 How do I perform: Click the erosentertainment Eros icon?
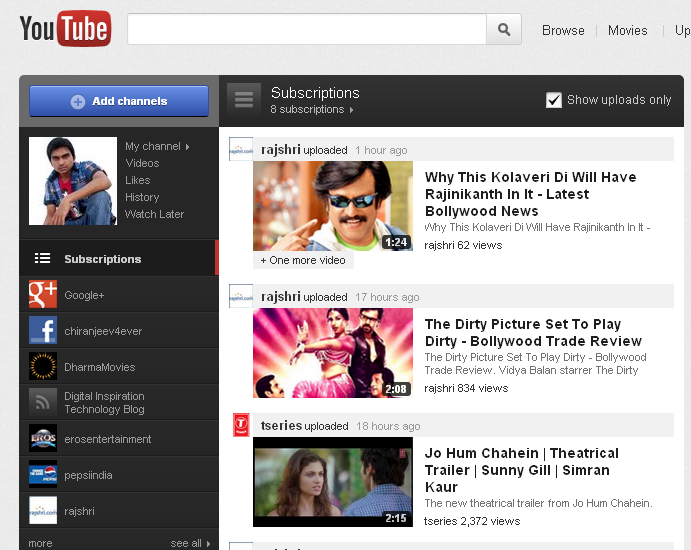pos(43,438)
